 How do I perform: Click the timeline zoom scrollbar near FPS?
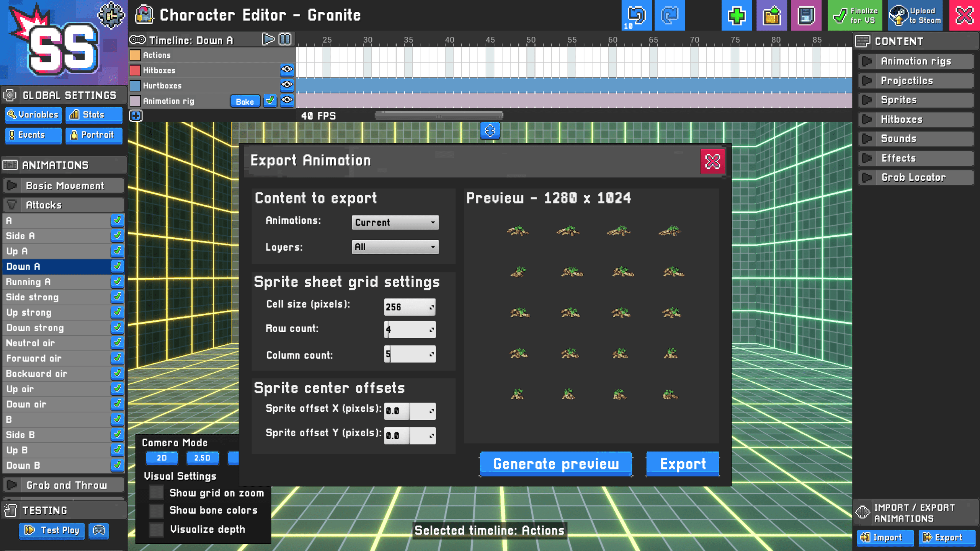(439, 116)
